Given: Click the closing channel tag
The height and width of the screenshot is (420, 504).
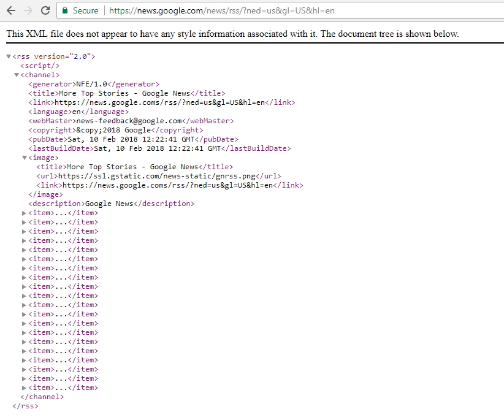Looking at the screenshot, I should 42,397.
